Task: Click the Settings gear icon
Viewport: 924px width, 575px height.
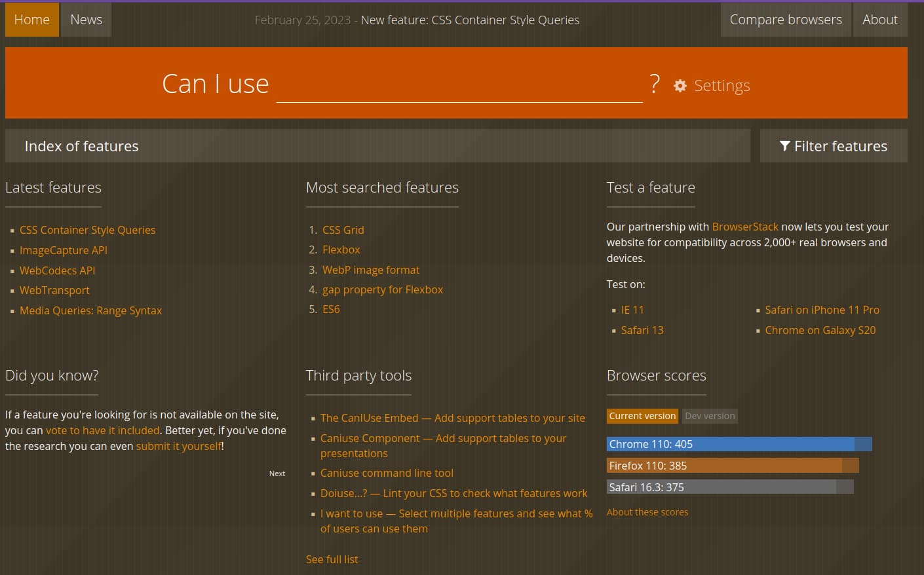Action: (x=680, y=86)
